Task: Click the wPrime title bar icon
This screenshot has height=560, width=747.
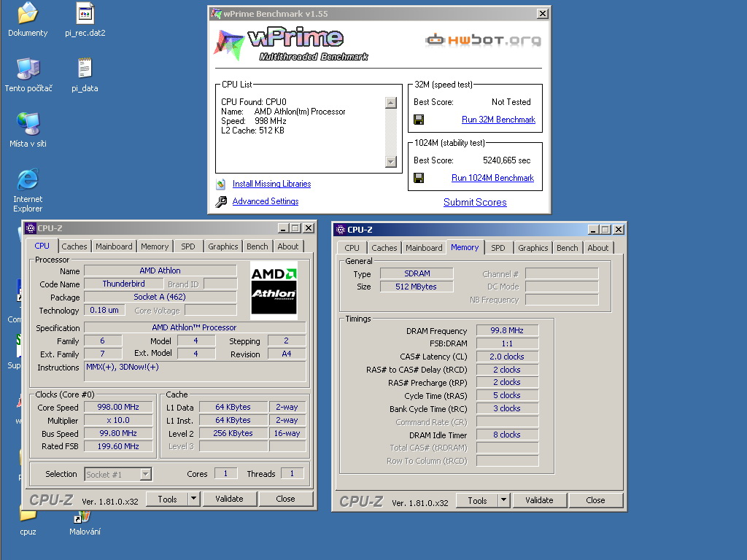Action: [x=216, y=13]
